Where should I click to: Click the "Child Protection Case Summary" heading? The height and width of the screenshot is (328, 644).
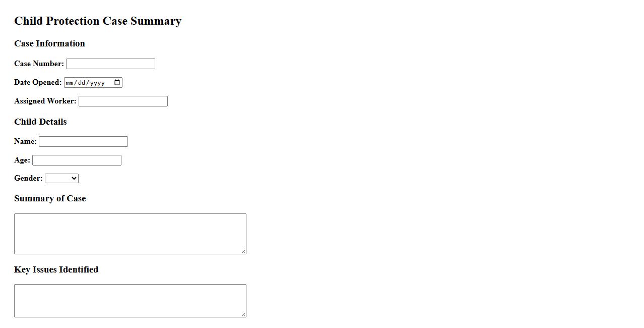tap(98, 21)
